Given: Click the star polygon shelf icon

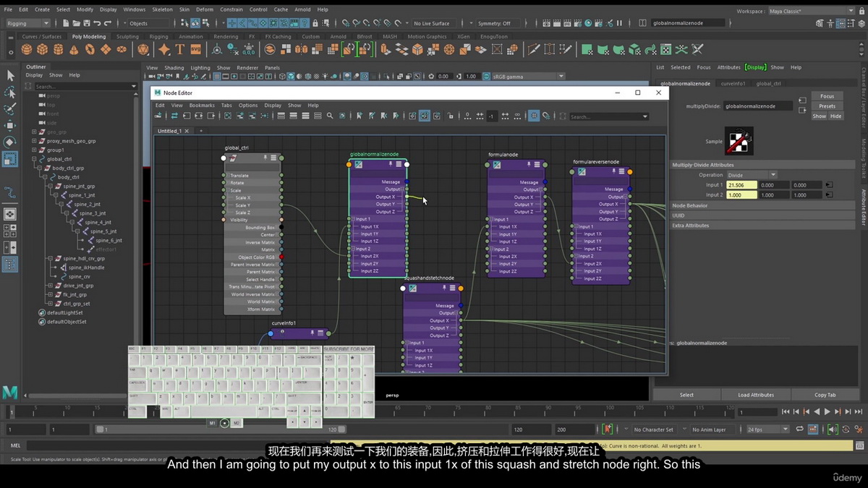Looking at the screenshot, I should pyautogui.click(x=164, y=50).
